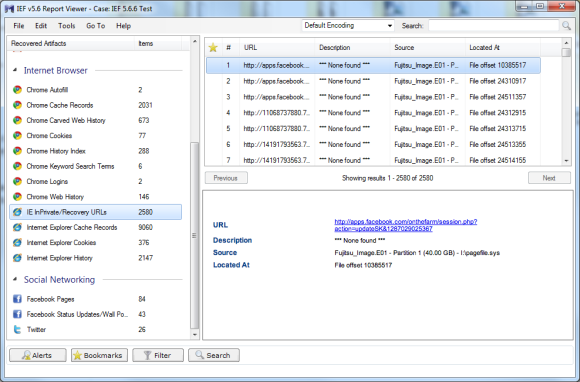Screen dimensions: 580x382
Task: Click the artifacts list scroll up arrow
Action: (x=195, y=41)
